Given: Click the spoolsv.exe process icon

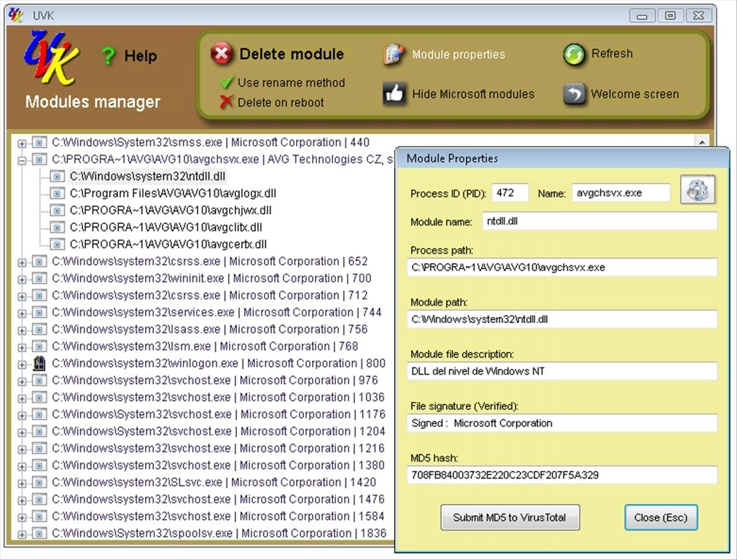Looking at the screenshot, I should coord(39,534).
